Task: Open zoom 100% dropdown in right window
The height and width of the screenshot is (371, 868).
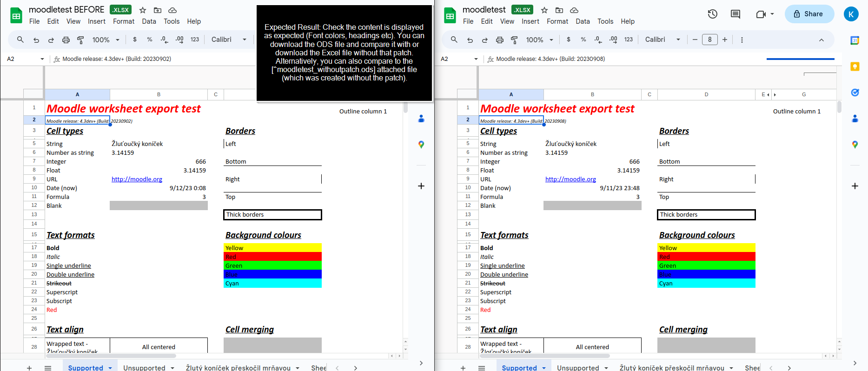Action: coord(540,40)
